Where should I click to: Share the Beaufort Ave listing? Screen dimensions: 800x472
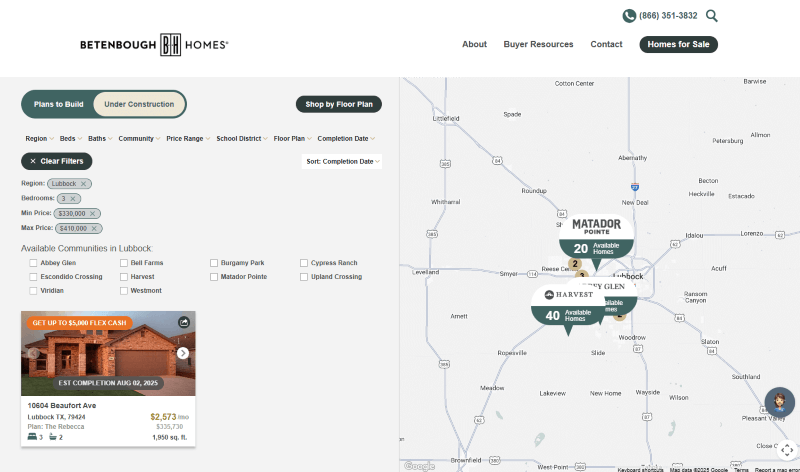184,322
